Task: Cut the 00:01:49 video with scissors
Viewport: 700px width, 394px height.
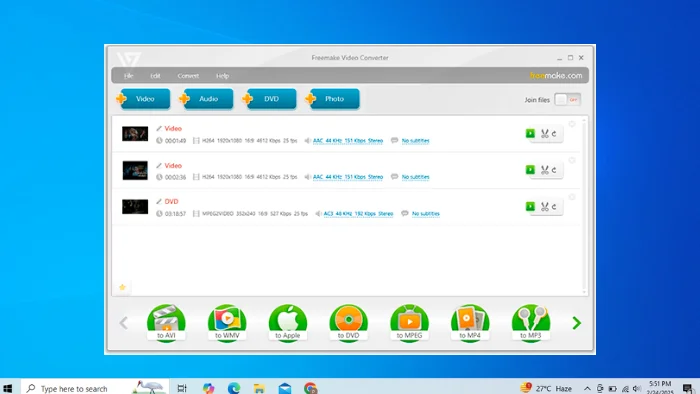Action: [x=544, y=133]
